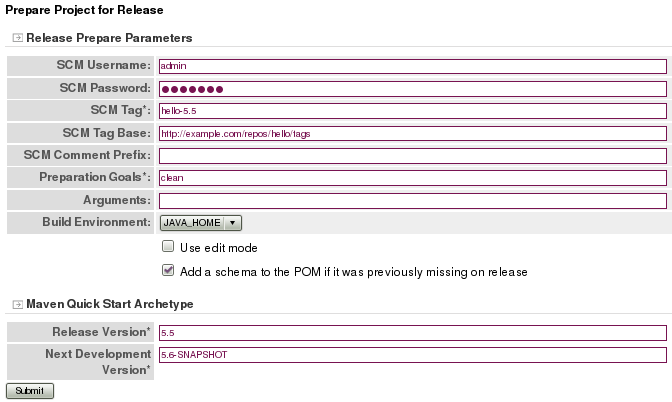Click the empty SCM Comment Prefix field
Image resolution: width=672 pixels, height=402 pixels.
click(412, 155)
